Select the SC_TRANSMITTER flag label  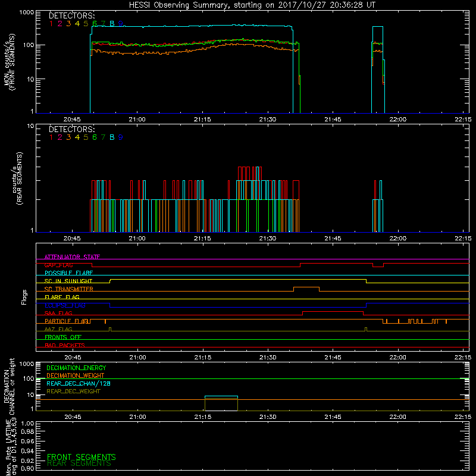(x=69, y=289)
